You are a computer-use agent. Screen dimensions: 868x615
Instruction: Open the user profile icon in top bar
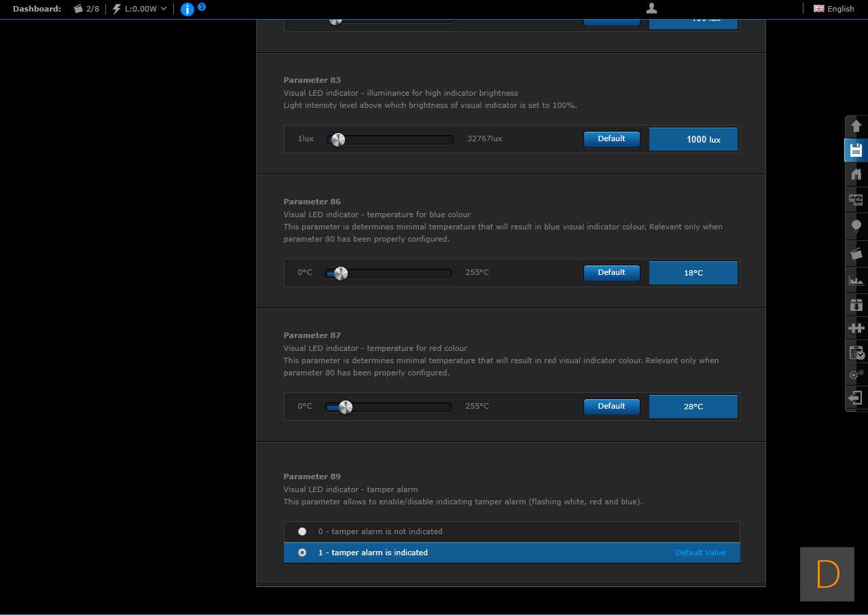tap(651, 8)
